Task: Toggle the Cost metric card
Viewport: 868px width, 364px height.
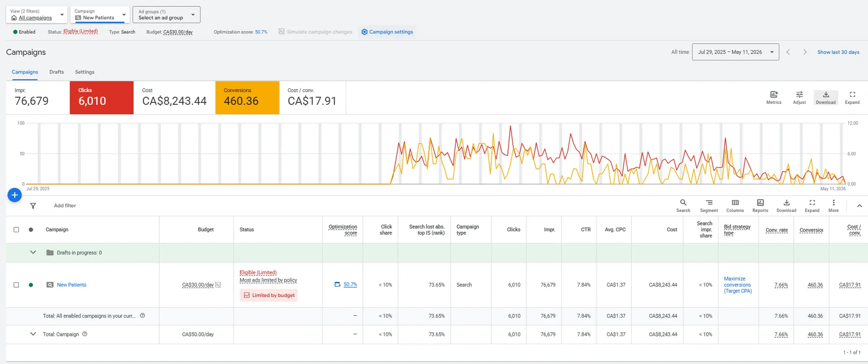Action: tap(175, 98)
